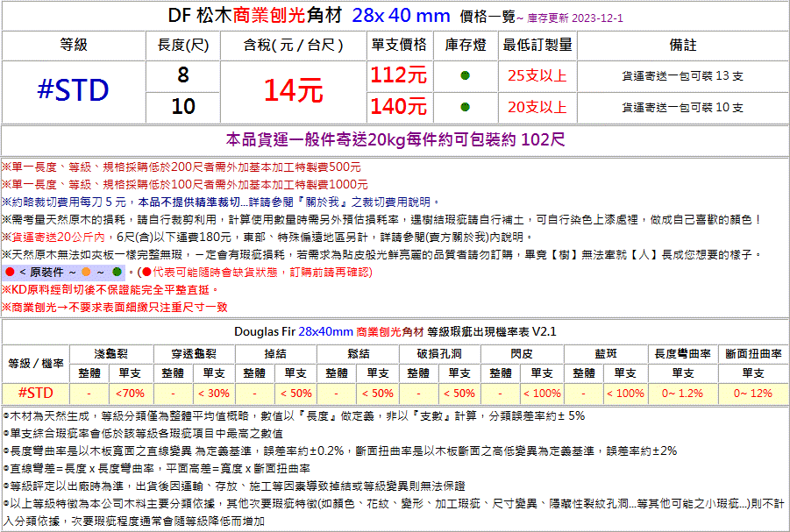Click the 單支價格 column header

point(399,45)
